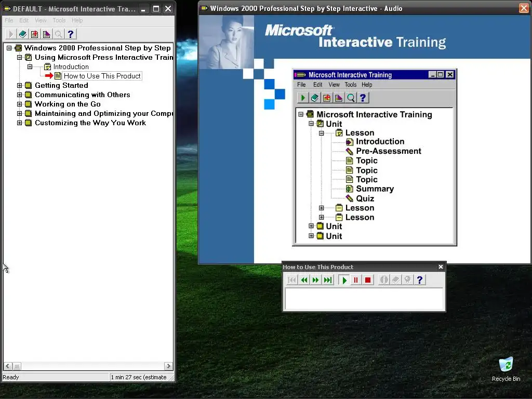Click the green rewind button in player

point(304,280)
